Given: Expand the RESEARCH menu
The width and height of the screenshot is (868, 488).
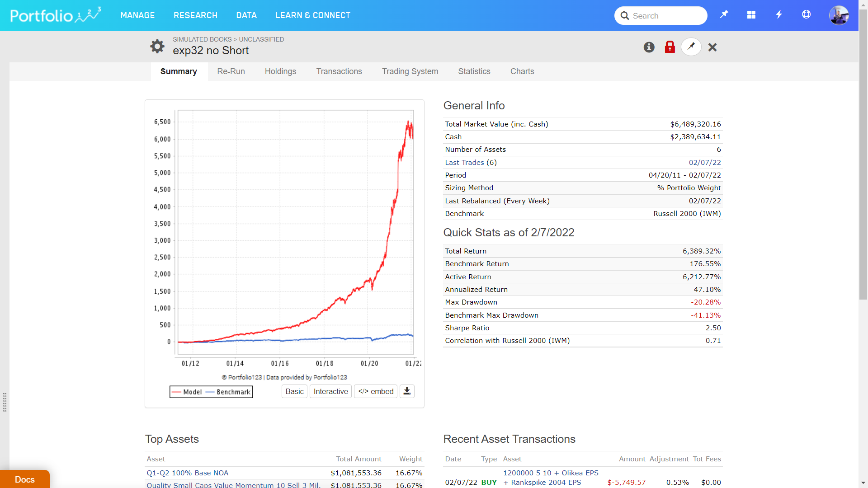Looking at the screenshot, I should pos(195,15).
